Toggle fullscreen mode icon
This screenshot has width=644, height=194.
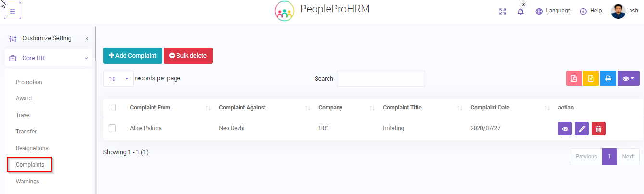pyautogui.click(x=503, y=12)
